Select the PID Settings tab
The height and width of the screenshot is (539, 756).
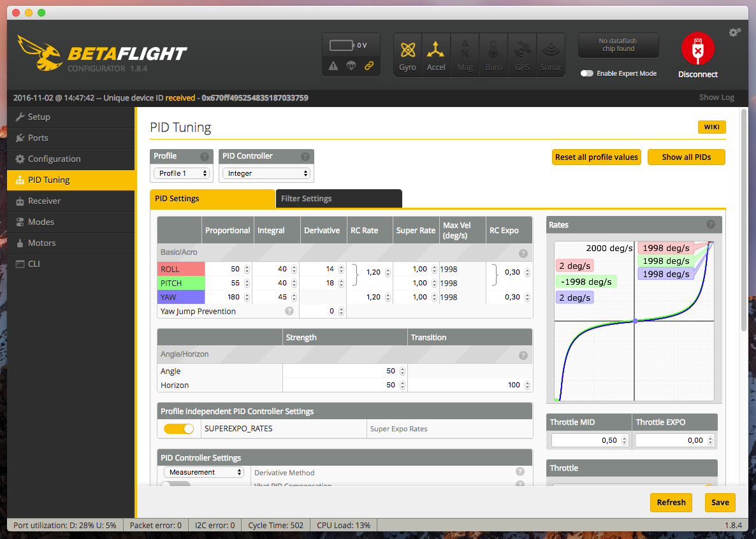pyautogui.click(x=212, y=199)
